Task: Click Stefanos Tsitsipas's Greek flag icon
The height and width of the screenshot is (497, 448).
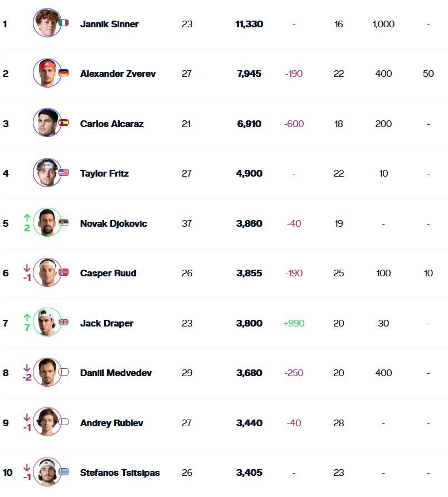Action: click(64, 471)
